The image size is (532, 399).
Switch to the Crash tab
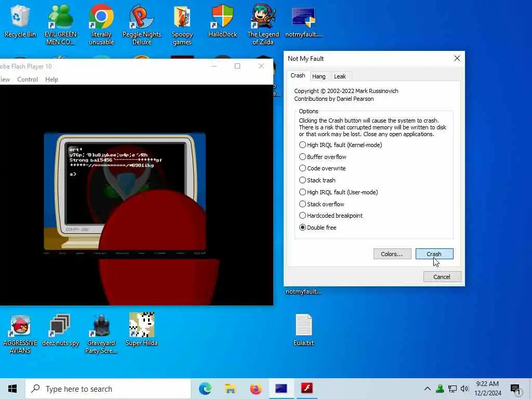click(298, 76)
